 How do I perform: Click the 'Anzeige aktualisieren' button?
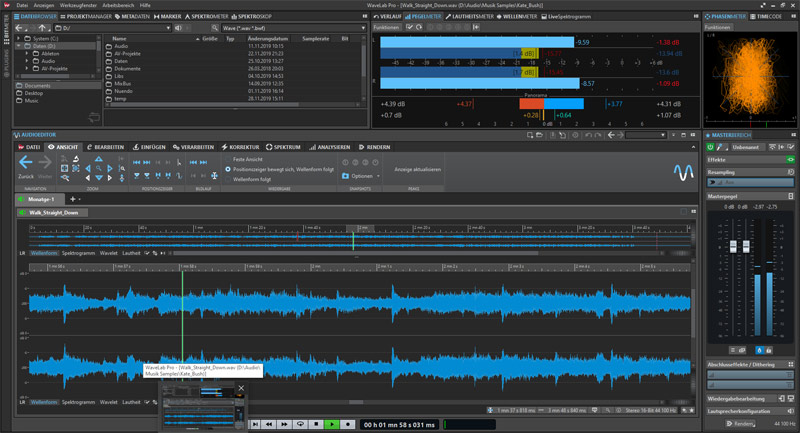[417, 169]
